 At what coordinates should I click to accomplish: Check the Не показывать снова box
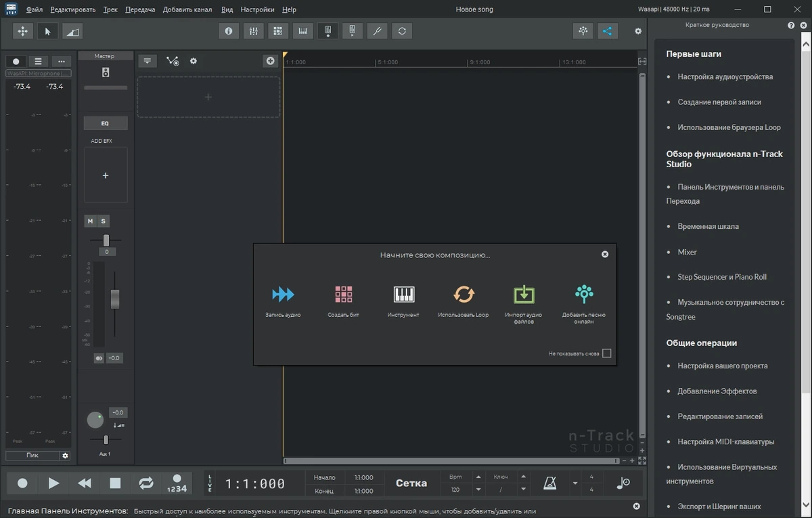click(x=606, y=353)
